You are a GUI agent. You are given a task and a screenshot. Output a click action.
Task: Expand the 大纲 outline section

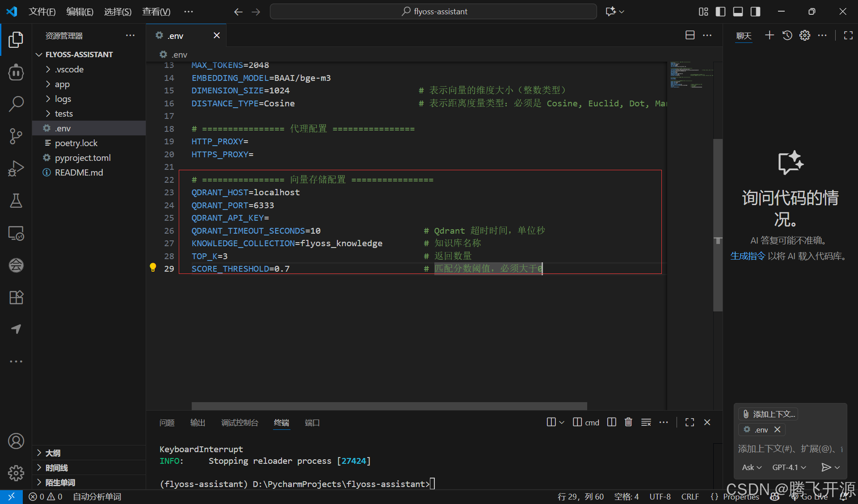coord(53,453)
